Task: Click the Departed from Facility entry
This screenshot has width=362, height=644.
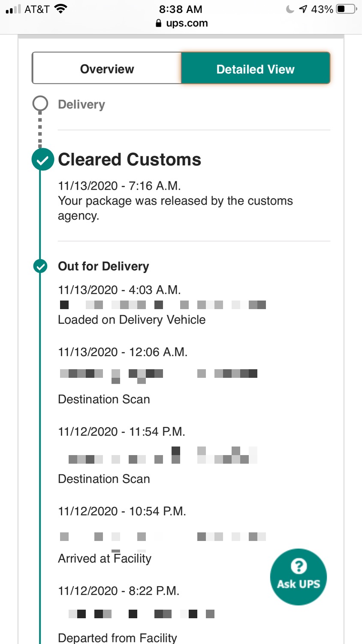Action: (x=118, y=638)
